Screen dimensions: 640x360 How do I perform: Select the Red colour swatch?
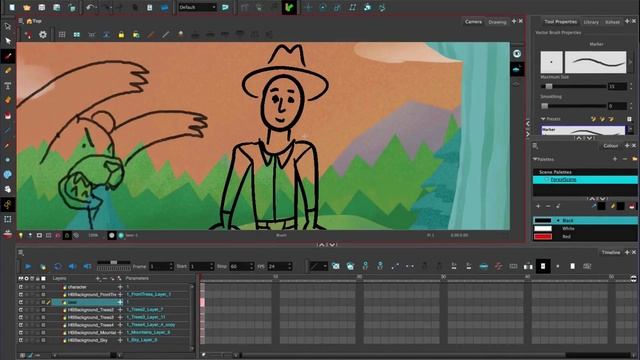543,236
